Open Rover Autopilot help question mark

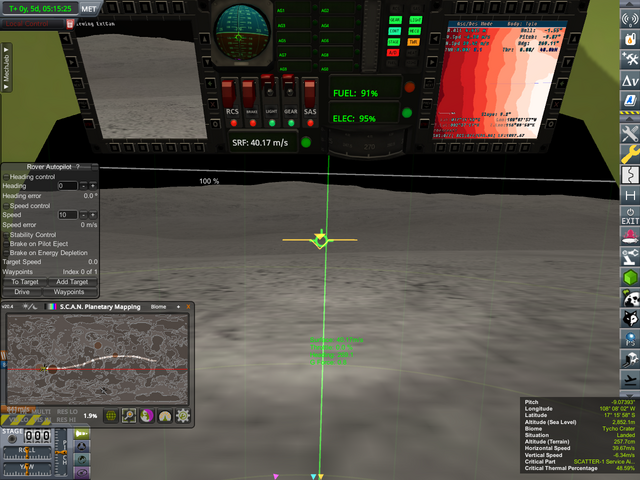tap(78, 167)
